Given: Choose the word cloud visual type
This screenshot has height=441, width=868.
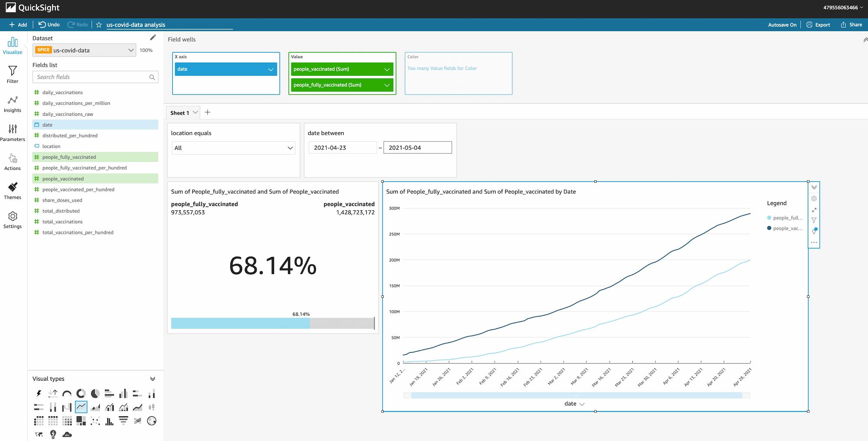Looking at the screenshot, I should pos(67,434).
